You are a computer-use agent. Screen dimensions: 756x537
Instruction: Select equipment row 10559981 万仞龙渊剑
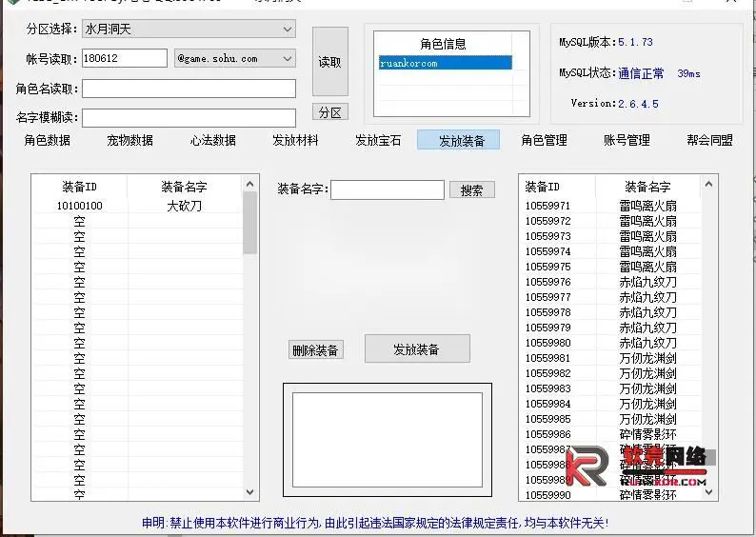coord(611,358)
